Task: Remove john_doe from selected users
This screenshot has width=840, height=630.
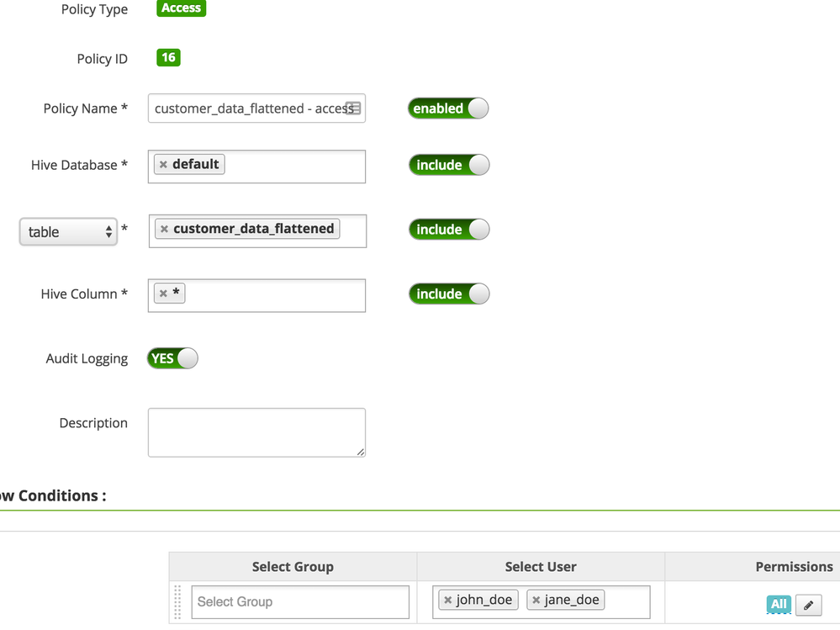Action: click(448, 601)
